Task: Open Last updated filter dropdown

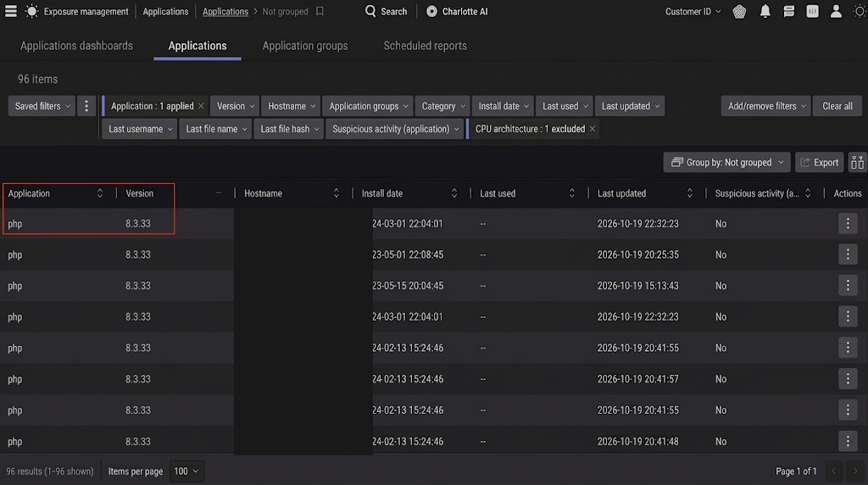Action: [630, 106]
